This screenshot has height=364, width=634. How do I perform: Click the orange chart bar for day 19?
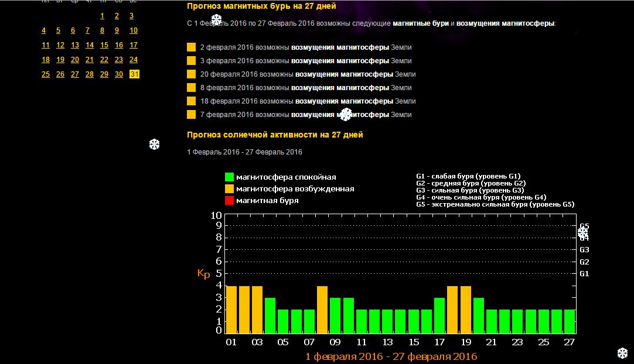pyautogui.click(x=465, y=310)
